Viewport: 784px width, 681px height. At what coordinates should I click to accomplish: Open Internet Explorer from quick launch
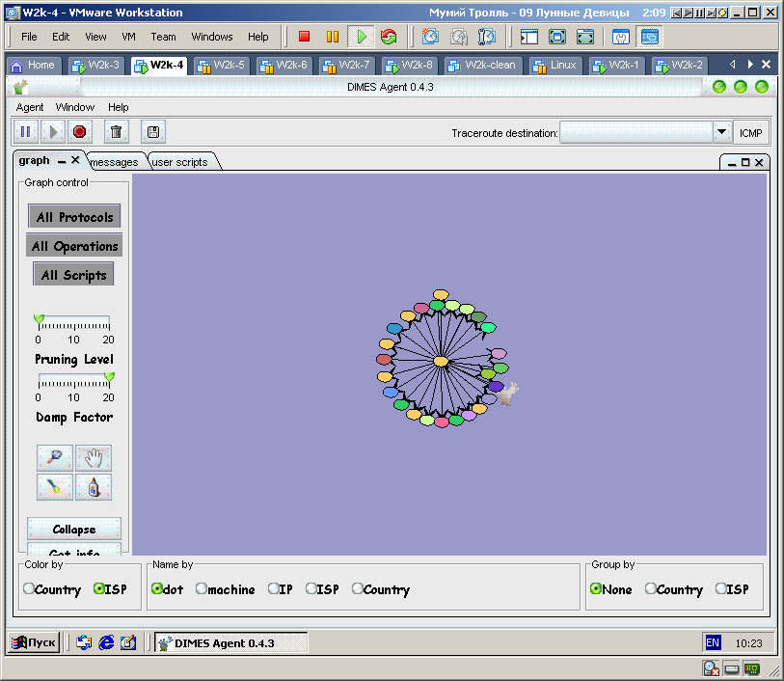coord(106,642)
